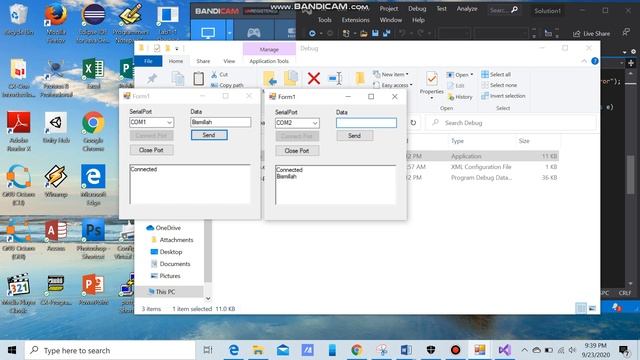Click the Data field containing Bismillah
The width and height of the screenshot is (640, 360).
coord(220,122)
